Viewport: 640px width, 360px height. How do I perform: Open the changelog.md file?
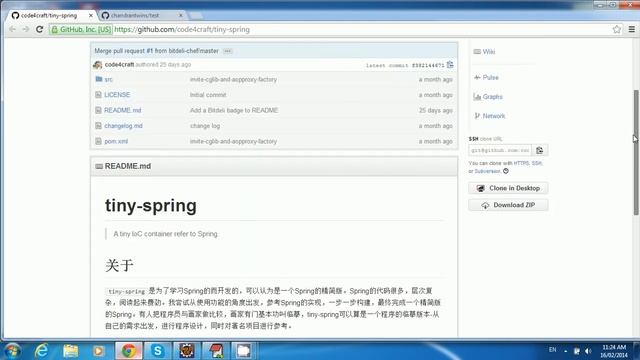click(123, 126)
